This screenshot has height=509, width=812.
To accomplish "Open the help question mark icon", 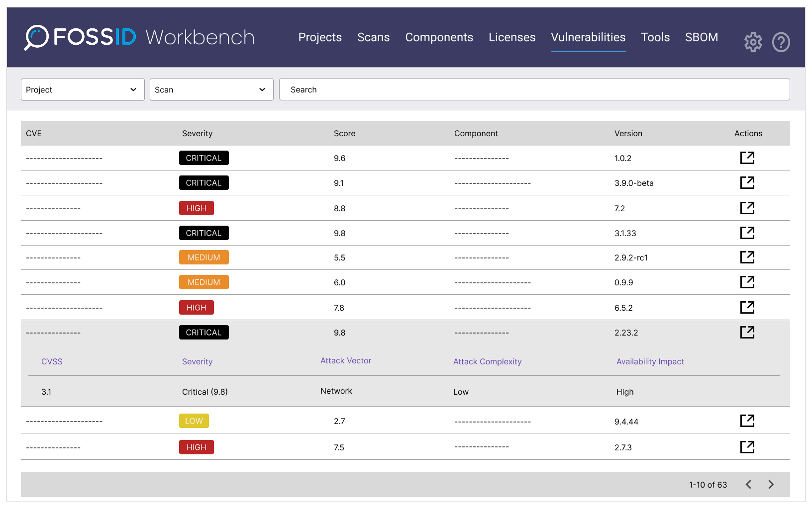I will point(781,42).
